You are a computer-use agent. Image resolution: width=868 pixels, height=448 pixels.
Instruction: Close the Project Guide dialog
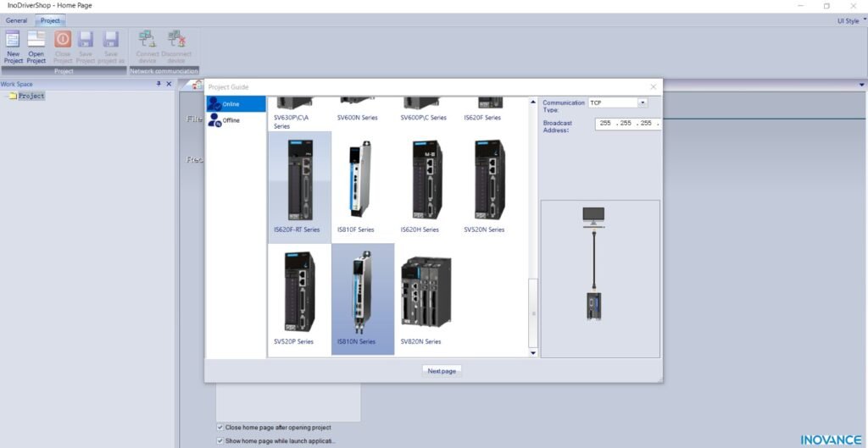tap(653, 86)
